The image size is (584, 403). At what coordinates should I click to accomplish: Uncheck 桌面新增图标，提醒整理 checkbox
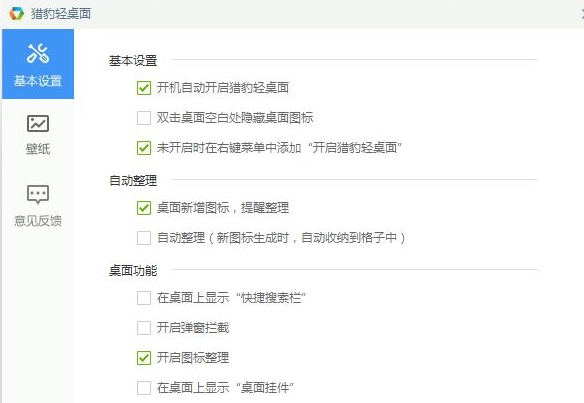[144, 208]
